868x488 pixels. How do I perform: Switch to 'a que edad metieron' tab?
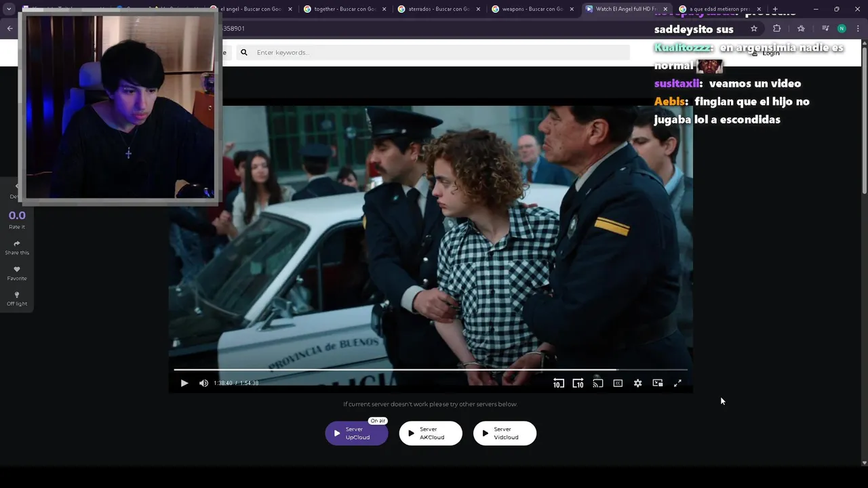pos(719,9)
